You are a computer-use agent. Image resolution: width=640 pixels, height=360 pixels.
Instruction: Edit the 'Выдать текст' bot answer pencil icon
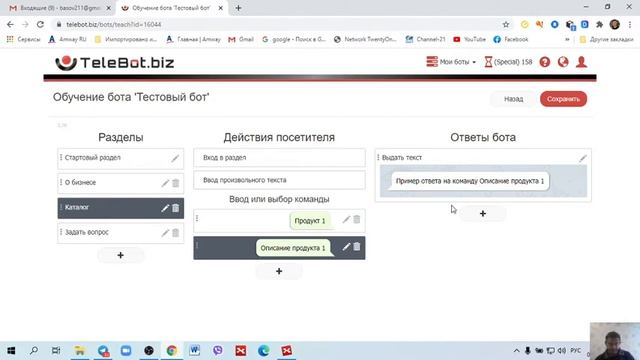tap(582, 158)
